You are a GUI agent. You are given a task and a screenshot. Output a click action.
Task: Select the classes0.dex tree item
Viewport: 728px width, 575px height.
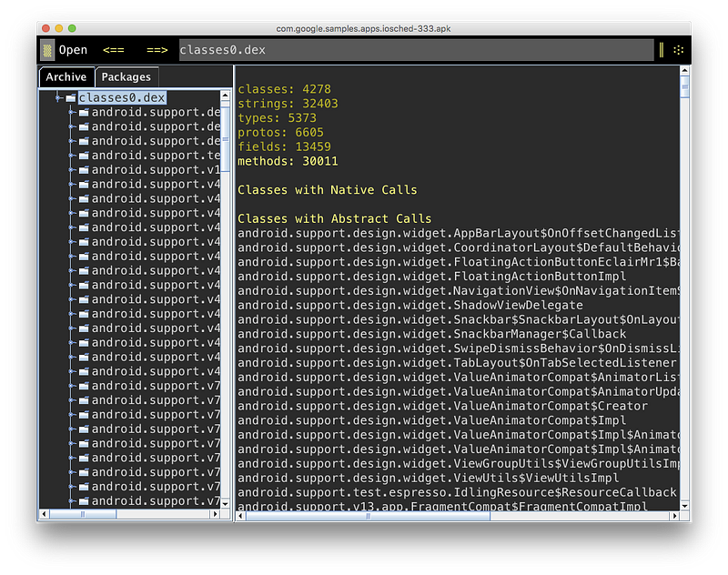(x=122, y=98)
